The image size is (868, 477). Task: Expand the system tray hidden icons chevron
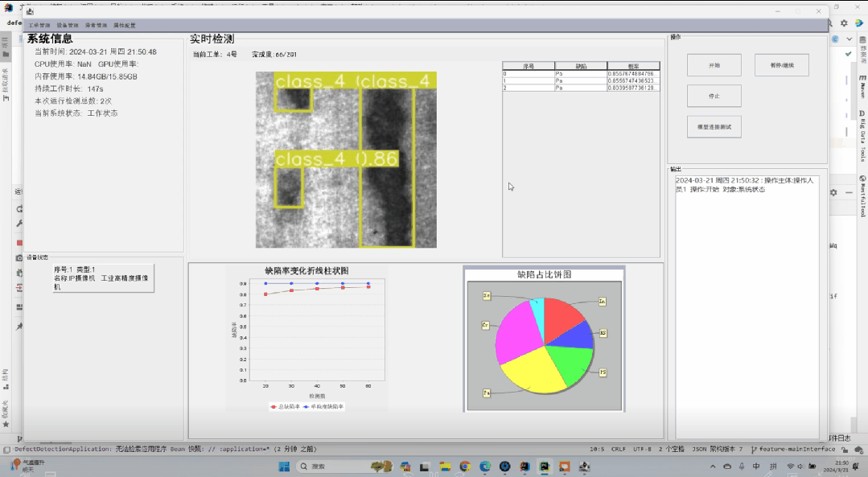[713, 467]
